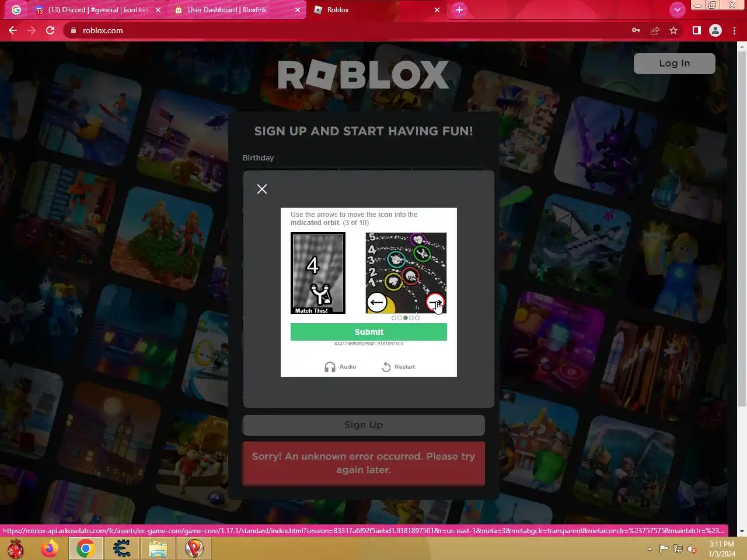Image resolution: width=747 pixels, height=560 pixels.
Task: View site info via the lock icon
Action: [74, 30]
